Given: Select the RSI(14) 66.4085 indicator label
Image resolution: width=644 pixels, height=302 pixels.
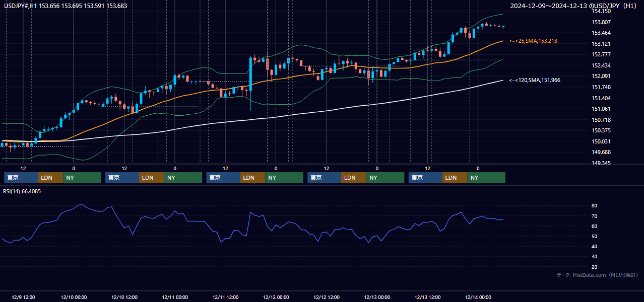Looking at the screenshot, I should pos(22,191).
